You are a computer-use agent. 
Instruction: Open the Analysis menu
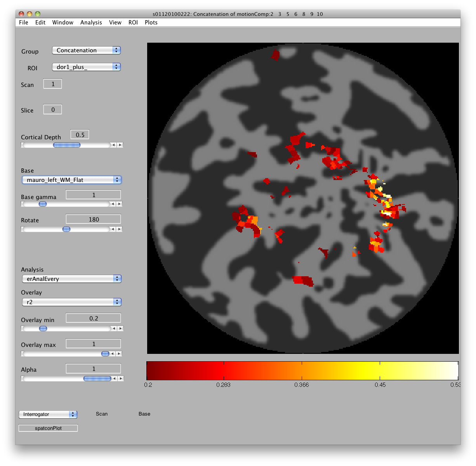(91, 23)
